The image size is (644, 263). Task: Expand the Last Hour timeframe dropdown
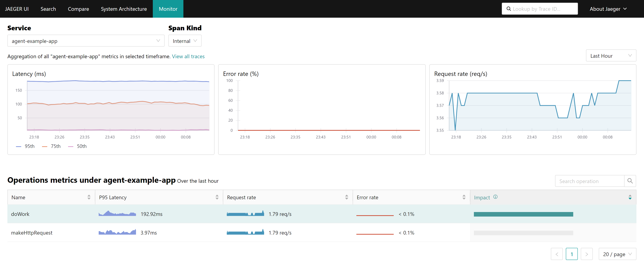(611, 56)
